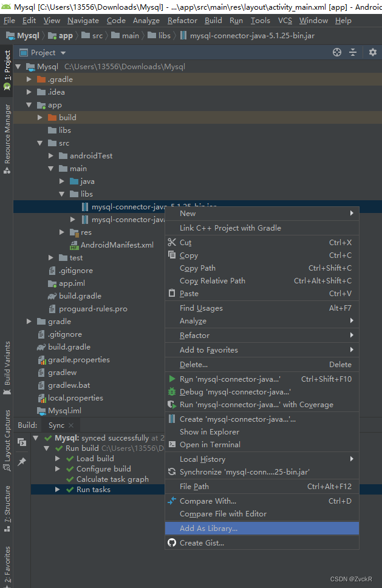Viewport: 382px width, 588px height.
Task: Click the GitHub Create Gist icon
Action: (x=172, y=542)
